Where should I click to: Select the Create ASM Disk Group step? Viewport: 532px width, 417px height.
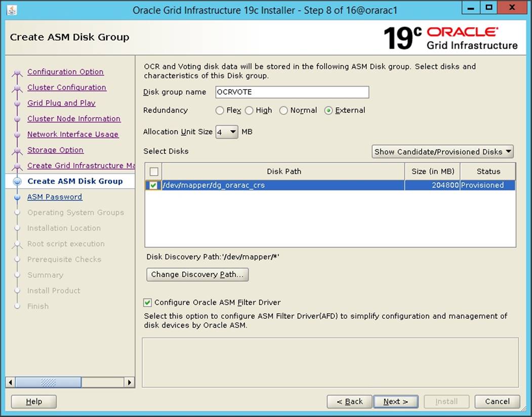click(75, 181)
